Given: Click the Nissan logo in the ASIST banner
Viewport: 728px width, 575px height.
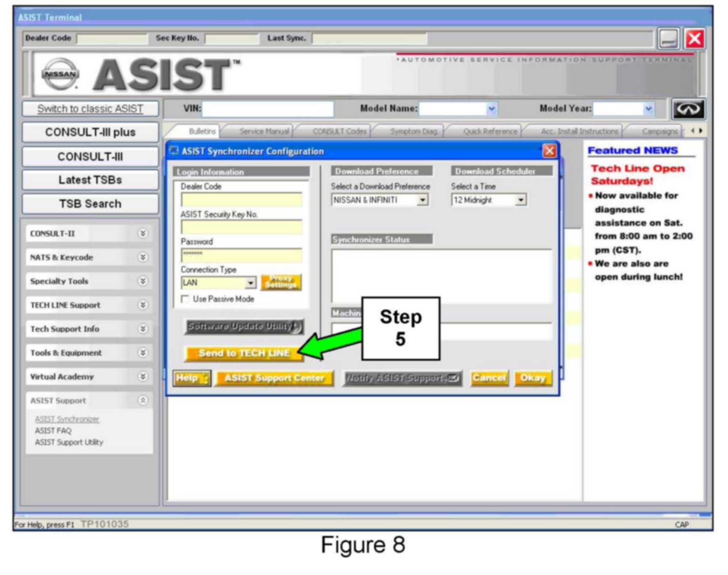Looking at the screenshot, I should coord(60,74).
